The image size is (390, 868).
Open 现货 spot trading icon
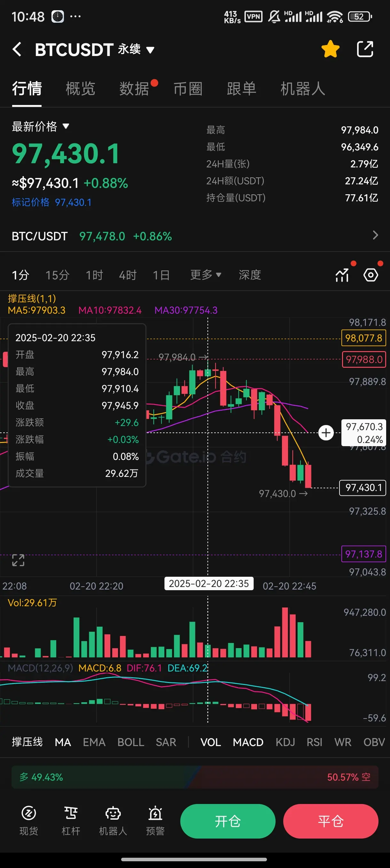point(28,821)
